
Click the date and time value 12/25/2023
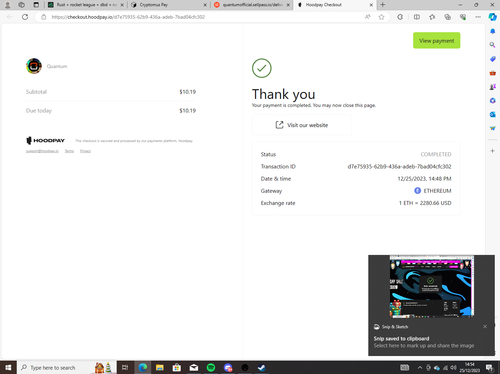(424, 179)
